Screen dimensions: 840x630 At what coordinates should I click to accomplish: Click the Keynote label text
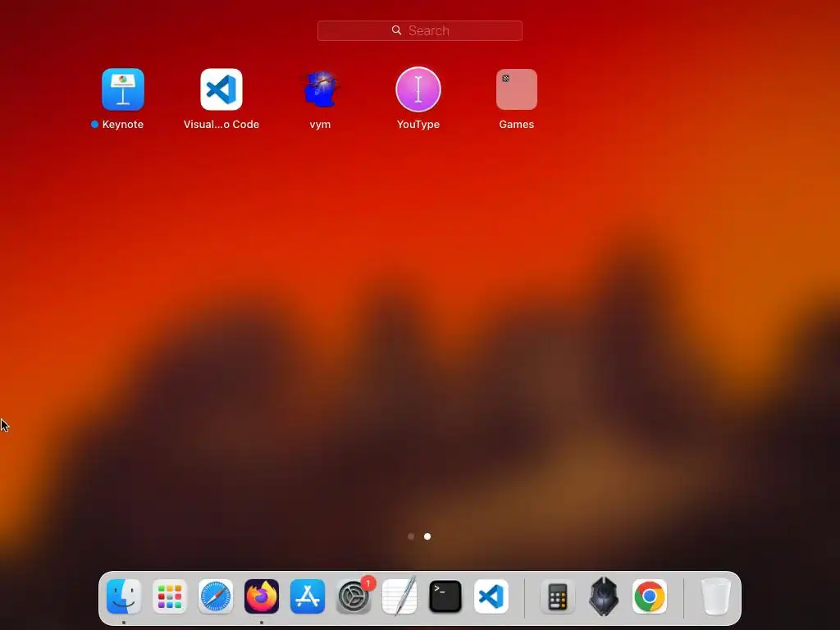[x=123, y=125]
